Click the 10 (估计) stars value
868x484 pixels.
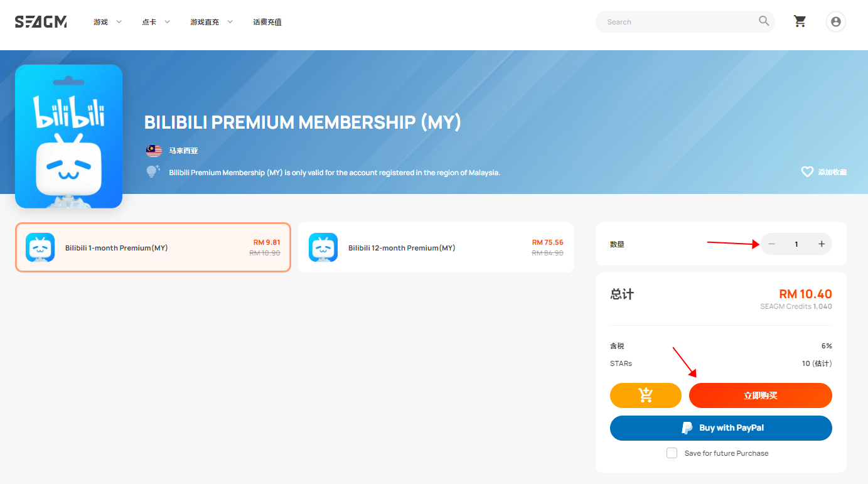pos(817,363)
